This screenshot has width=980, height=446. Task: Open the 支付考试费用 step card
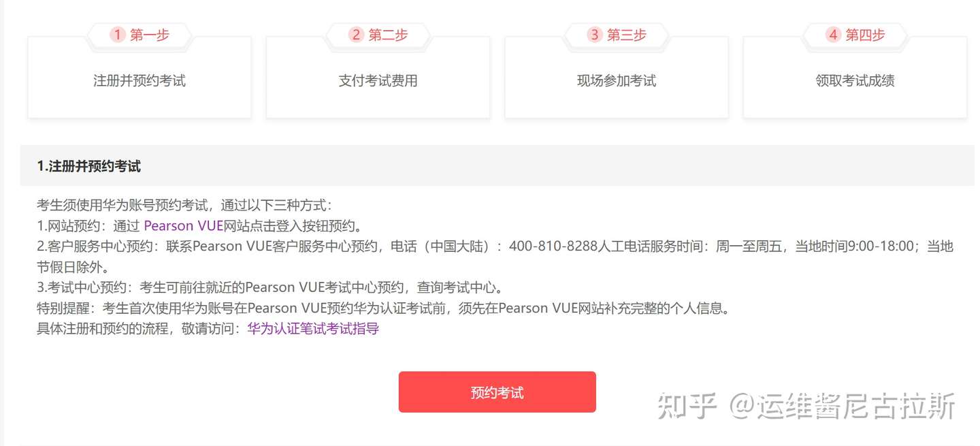378,78
